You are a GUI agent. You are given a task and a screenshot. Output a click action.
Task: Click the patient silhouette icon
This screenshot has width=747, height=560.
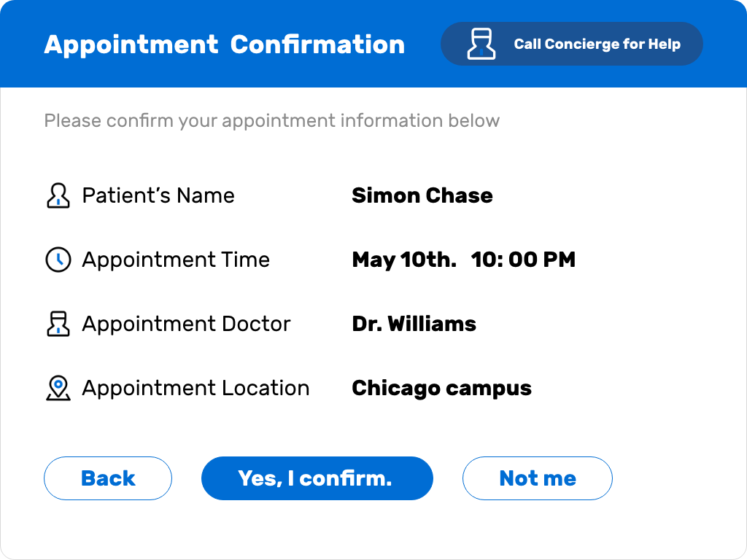[58, 195]
